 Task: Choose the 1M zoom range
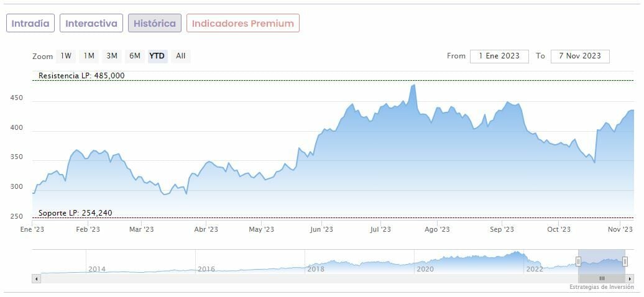[89, 56]
